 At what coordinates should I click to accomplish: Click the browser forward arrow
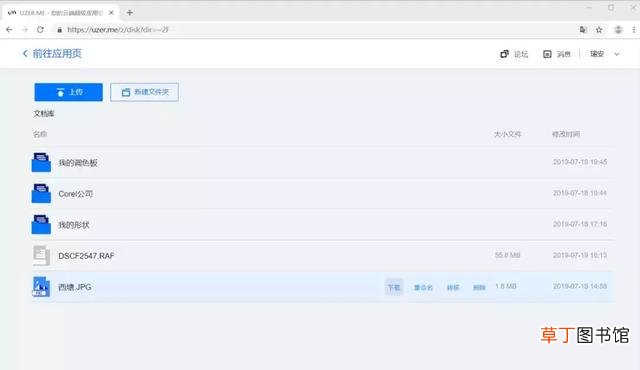(25, 30)
